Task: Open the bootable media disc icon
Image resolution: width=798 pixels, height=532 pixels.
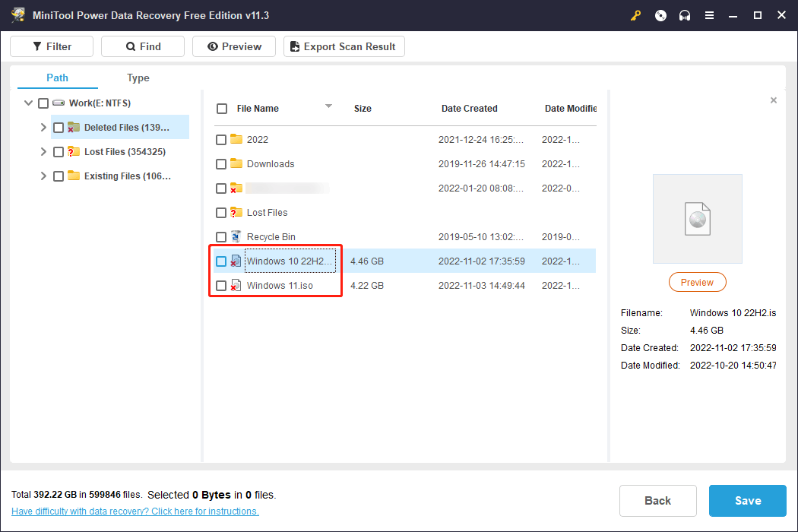Action: point(660,16)
